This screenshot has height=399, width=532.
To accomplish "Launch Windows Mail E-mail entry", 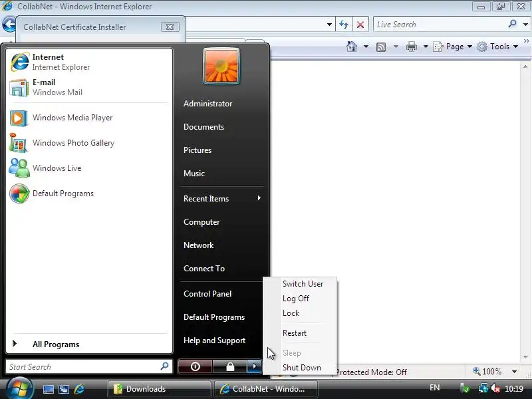I will pos(89,87).
